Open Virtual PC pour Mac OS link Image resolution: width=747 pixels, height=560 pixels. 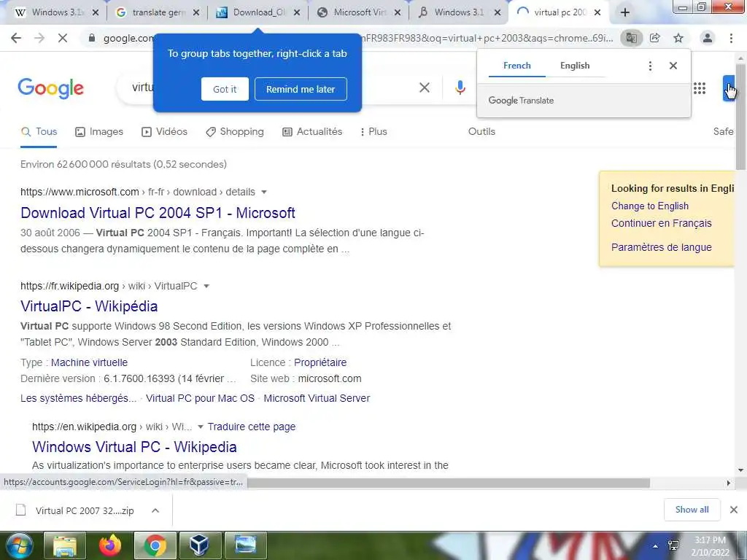[200, 398]
